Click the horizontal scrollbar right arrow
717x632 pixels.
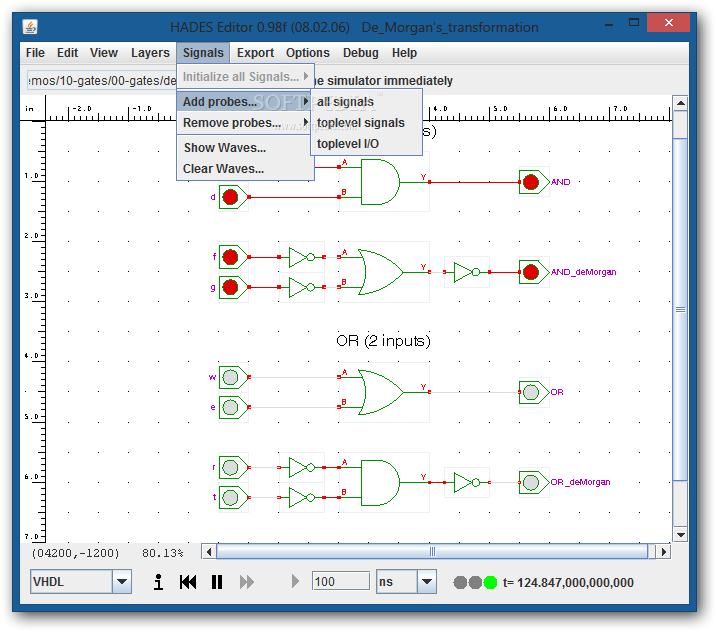(x=663, y=552)
